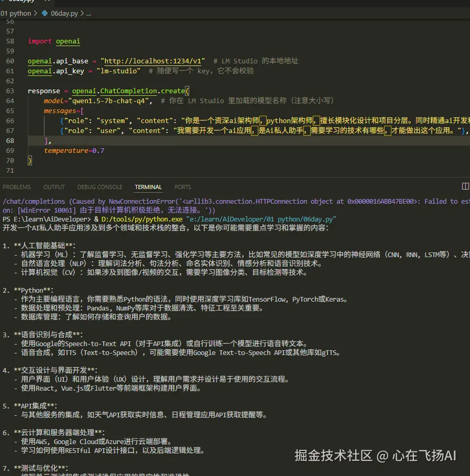Click the "e:/learn/AiDeveloper/01 python/06day.py" path

(261, 219)
